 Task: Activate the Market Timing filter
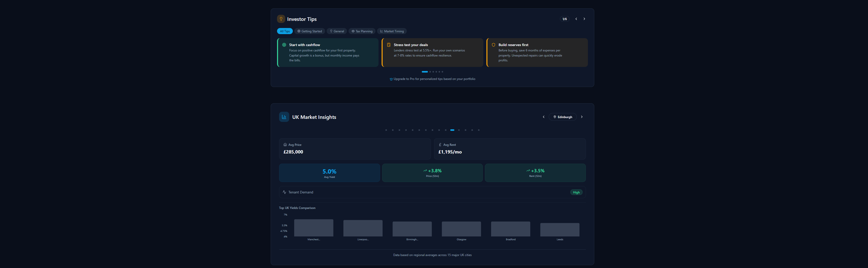click(x=392, y=31)
